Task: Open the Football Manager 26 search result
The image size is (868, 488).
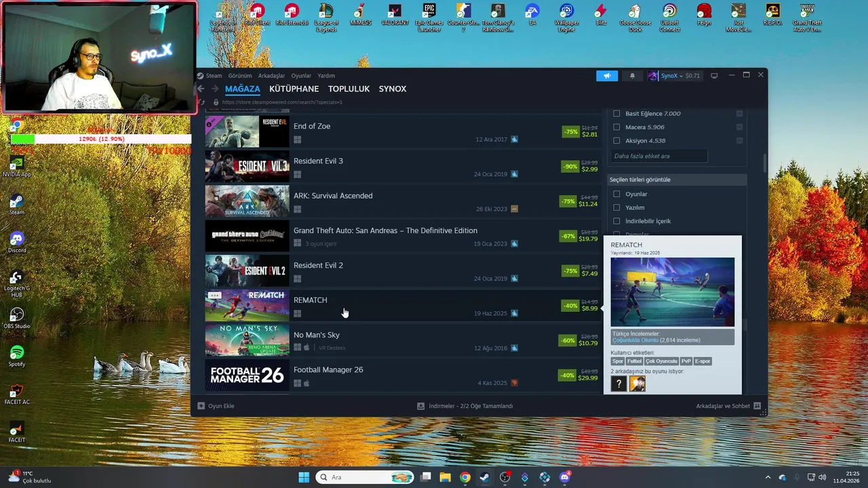Action: tap(403, 375)
